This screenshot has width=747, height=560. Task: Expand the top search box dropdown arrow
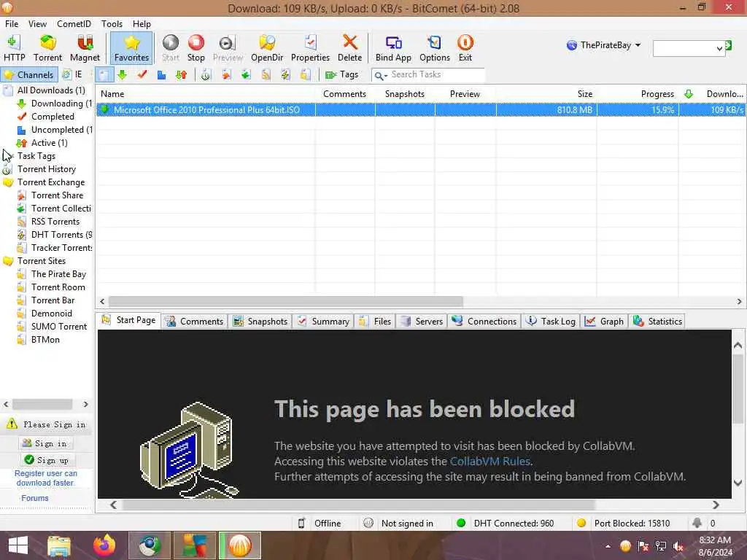pos(719,48)
